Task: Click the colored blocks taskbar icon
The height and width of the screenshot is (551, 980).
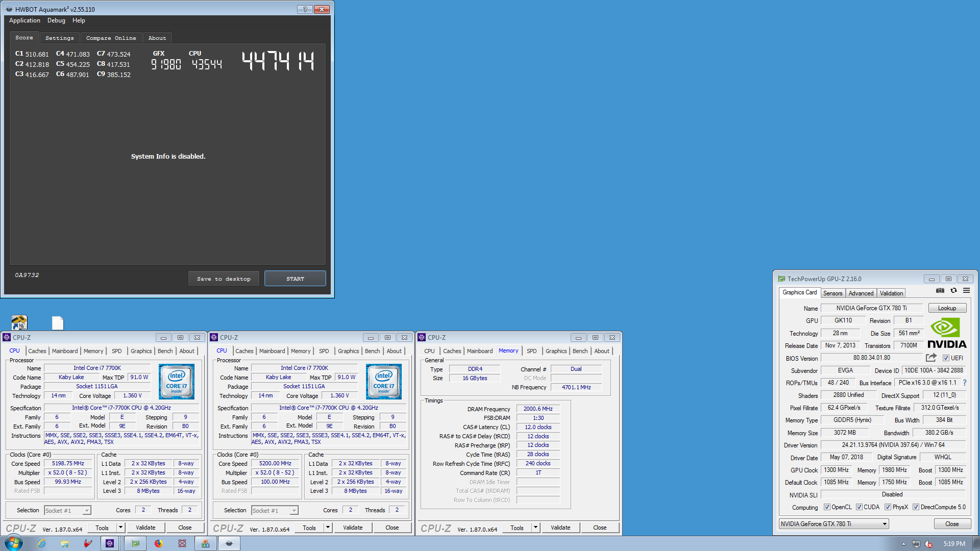Action: [205, 543]
